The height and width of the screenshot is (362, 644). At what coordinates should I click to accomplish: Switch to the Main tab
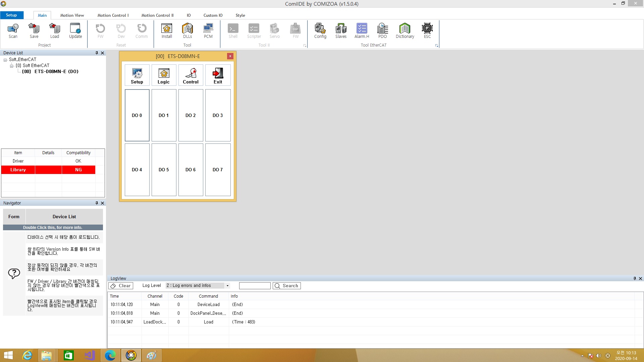click(42, 15)
